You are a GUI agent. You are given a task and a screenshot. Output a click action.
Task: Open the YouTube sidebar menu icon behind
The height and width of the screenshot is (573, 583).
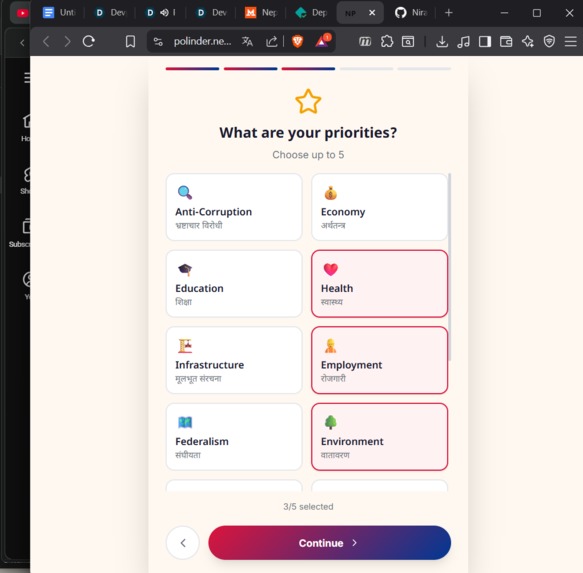click(x=27, y=78)
